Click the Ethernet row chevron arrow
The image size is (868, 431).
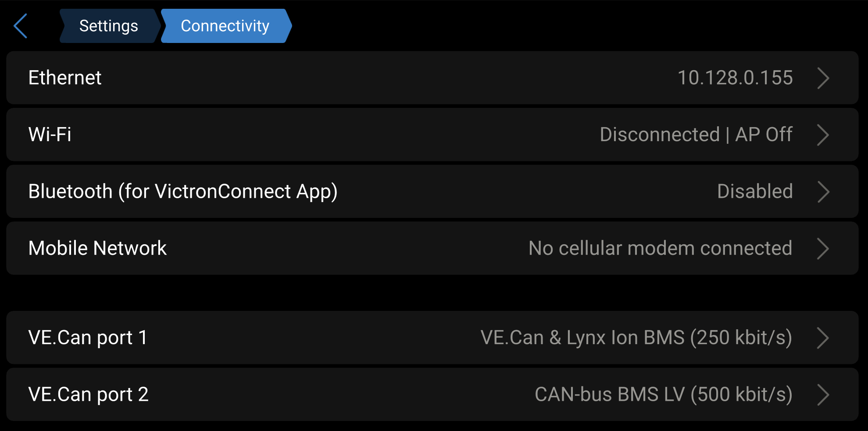tap(823, 78)
